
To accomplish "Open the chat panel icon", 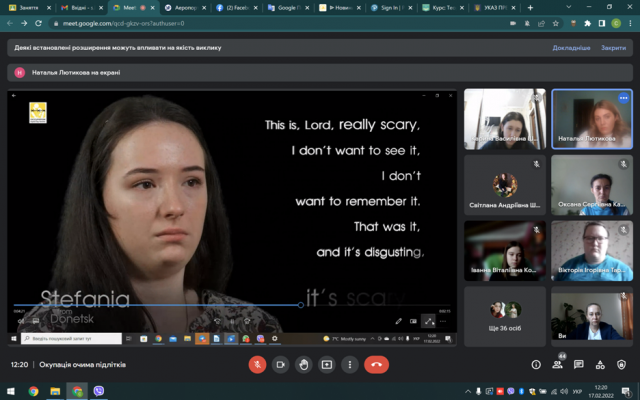I will [578, 364].
